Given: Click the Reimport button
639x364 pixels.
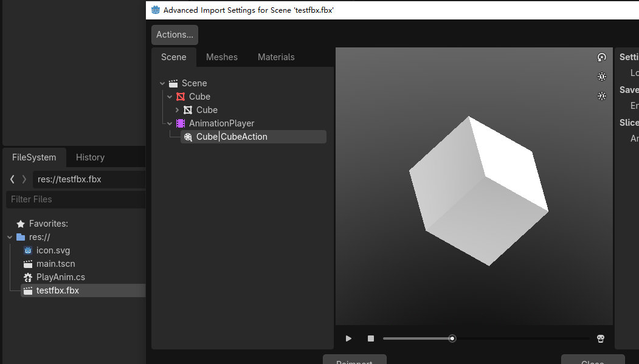Looking at the screenshot, I should pos(354,360).
